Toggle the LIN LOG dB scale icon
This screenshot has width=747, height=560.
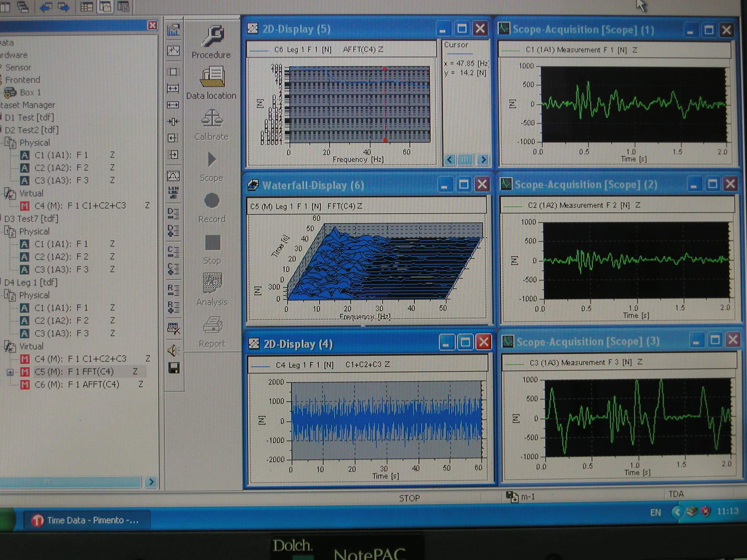click(x=173, y=192)
